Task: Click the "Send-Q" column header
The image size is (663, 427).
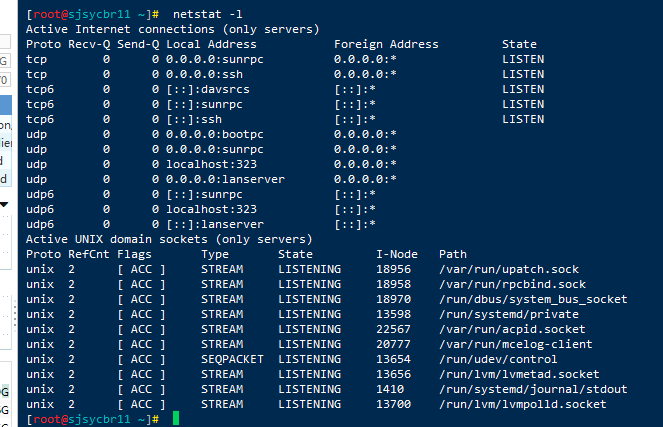Action: 138,44
